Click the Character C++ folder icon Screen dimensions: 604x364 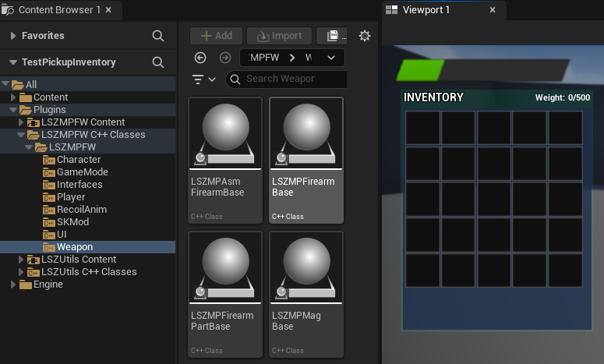[48, 160]
